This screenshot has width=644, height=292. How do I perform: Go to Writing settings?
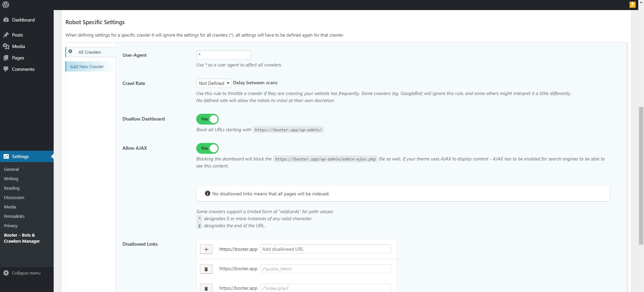[11, 179]
